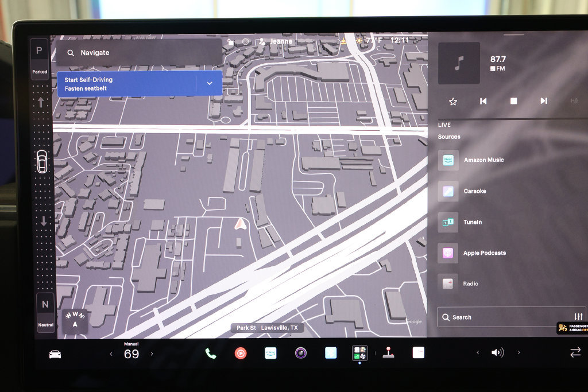Toggle the HD radio icon
The height and width of the screenshot is (392, 588).
(574, 101)
